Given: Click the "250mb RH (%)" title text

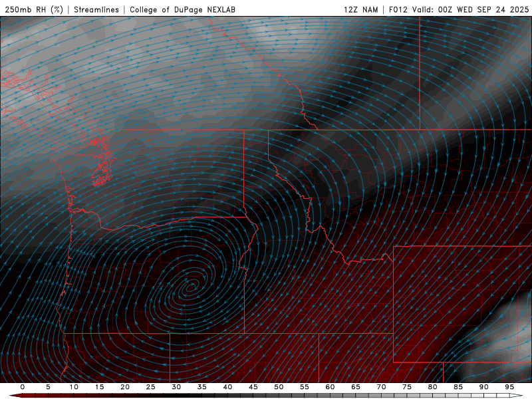Looking at the screenshot, I should [x=35, y=9].
